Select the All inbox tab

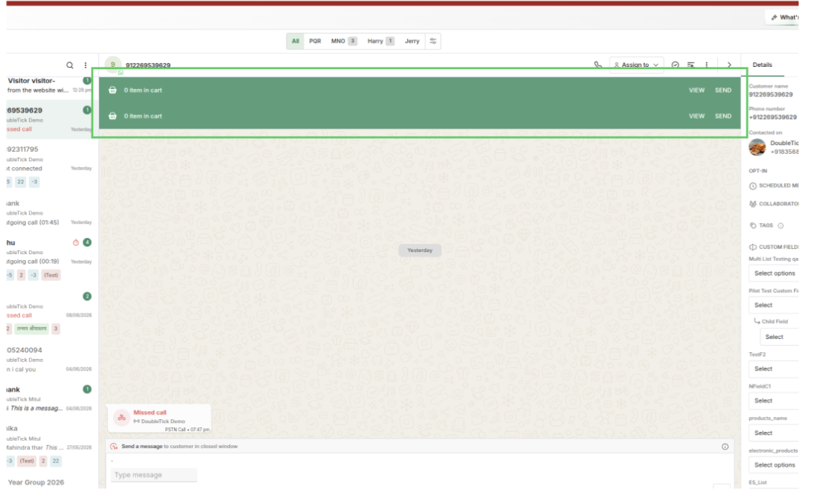[295, 41]
